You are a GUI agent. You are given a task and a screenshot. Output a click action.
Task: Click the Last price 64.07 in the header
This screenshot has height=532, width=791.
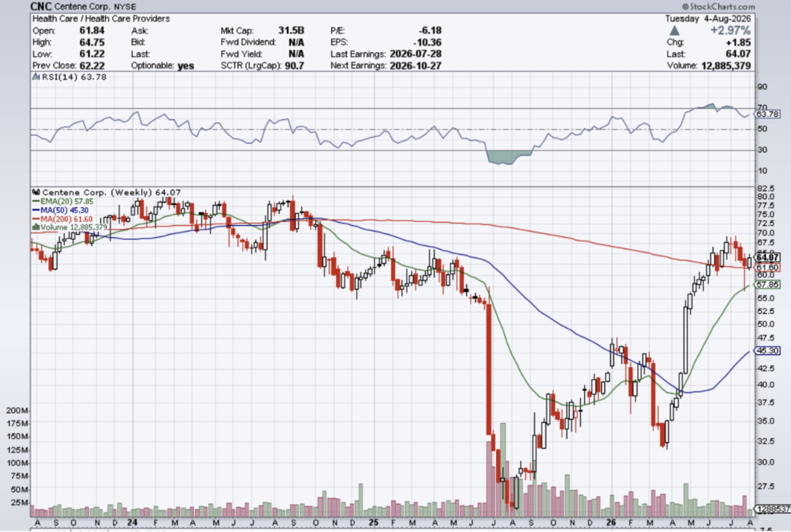(738, 54)
